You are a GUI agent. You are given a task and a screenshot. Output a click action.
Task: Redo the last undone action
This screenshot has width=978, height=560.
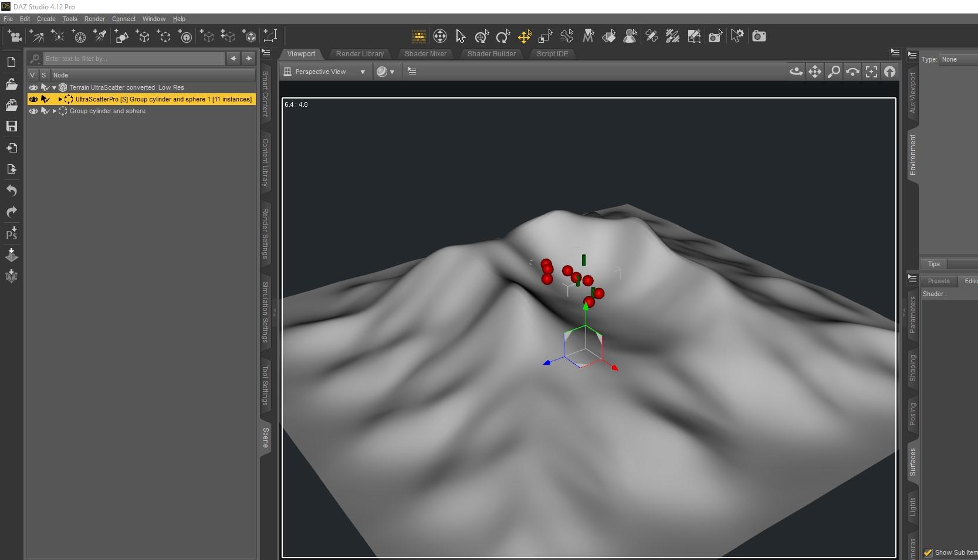11,212
